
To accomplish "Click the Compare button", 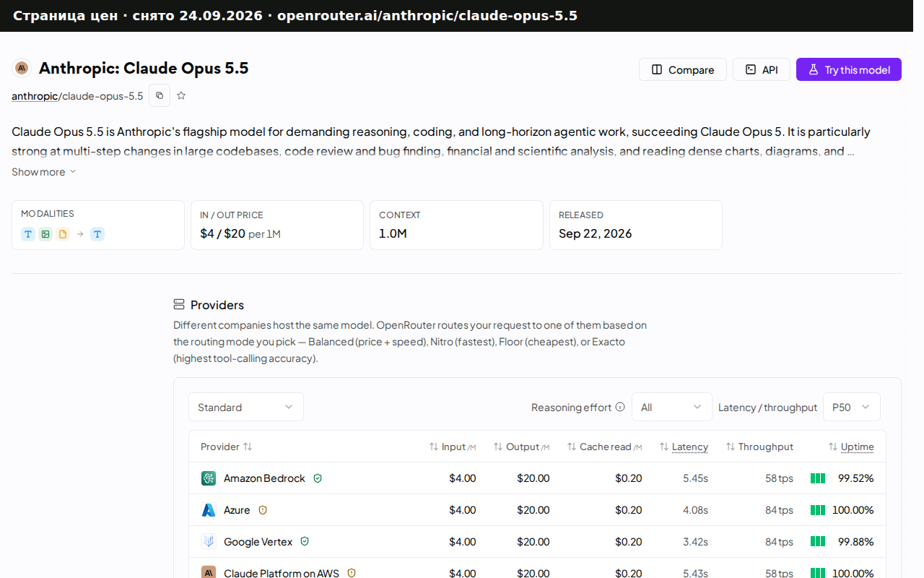I will pyautogui.click(x=683, y=69).
